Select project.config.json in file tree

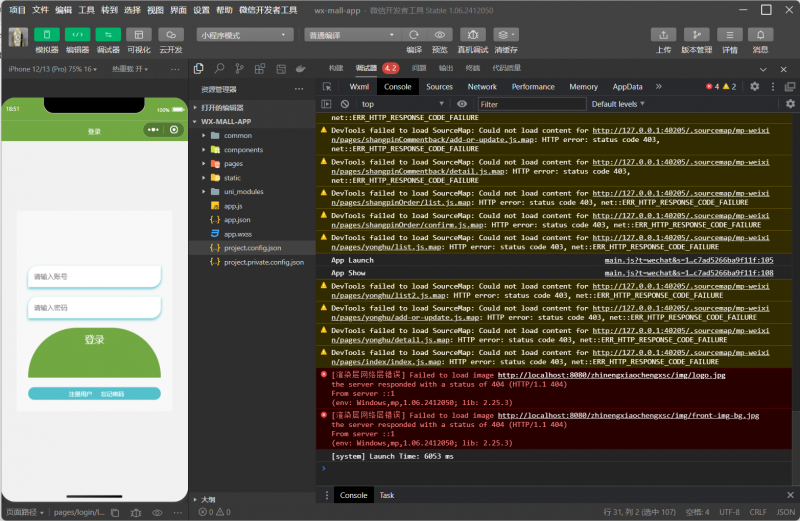pos(252,247)
